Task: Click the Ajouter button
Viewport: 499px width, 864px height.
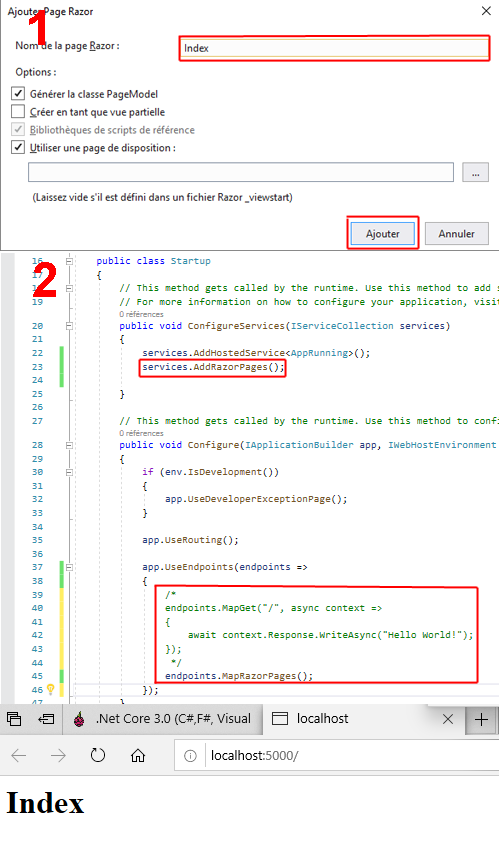Action: pos(383,234)
